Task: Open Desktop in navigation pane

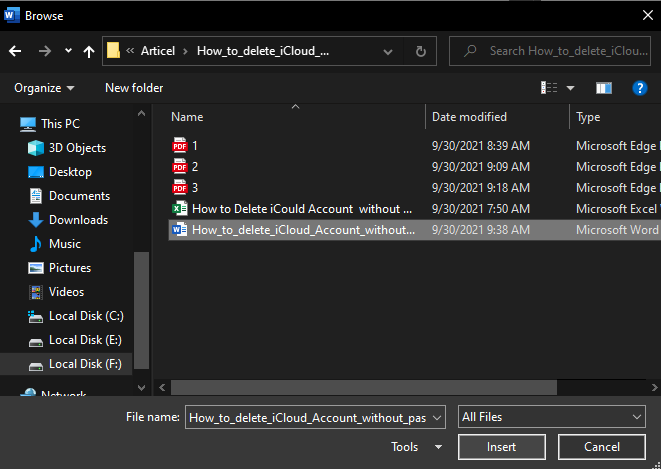Action: click(x=60, y=172)
